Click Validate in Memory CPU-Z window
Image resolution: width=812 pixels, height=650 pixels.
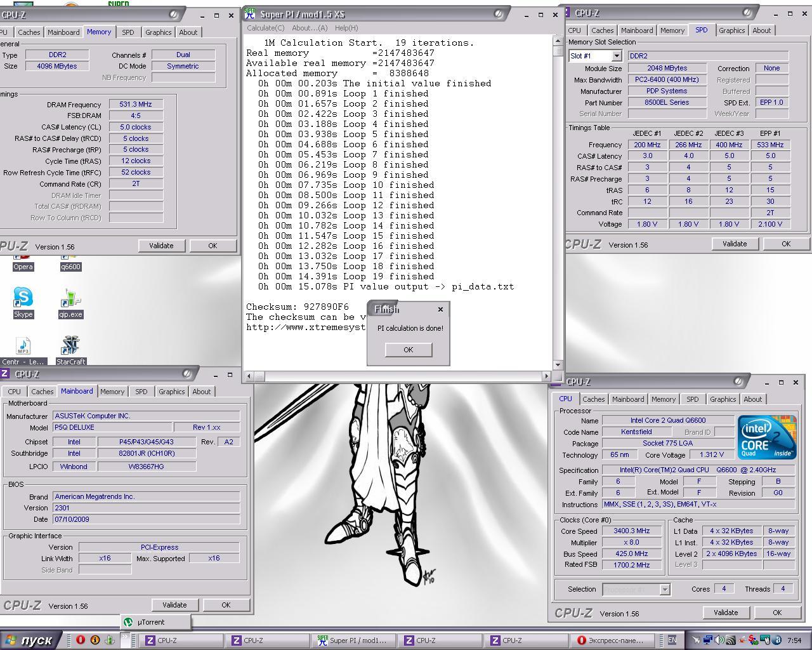point(161,246)
